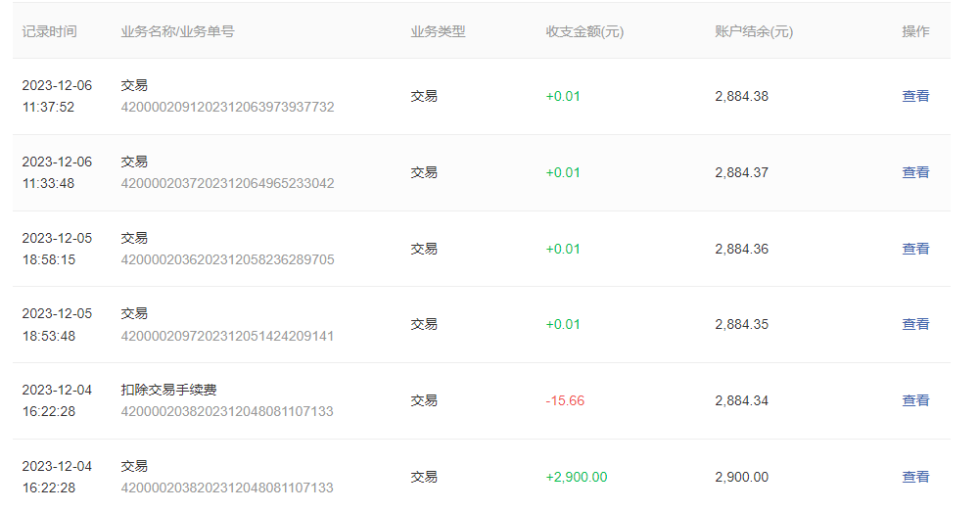Click the 2,884.37 balance value
The image size is (980, 511).
[x=742, y=172]
